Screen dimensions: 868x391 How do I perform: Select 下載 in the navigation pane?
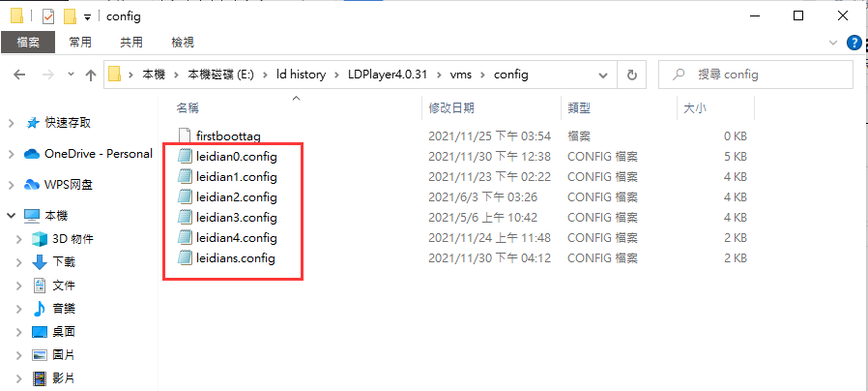click(x=64, y=261)
